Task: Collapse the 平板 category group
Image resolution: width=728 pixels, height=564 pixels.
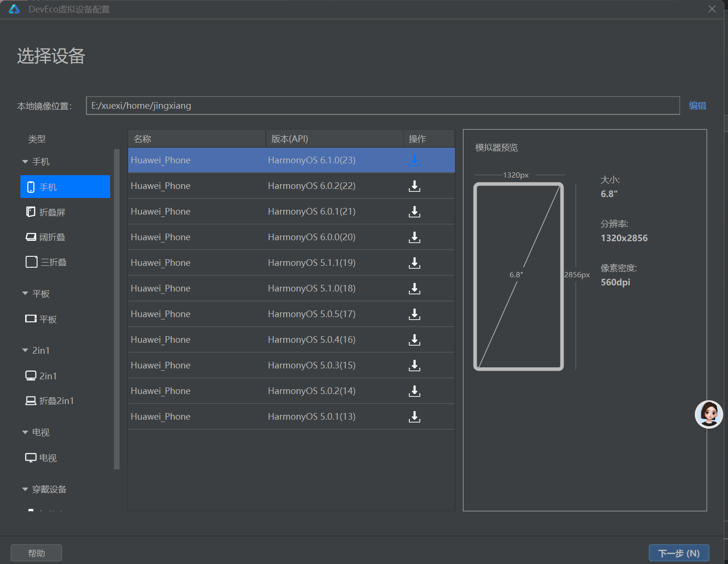Action: pos(25,293)
